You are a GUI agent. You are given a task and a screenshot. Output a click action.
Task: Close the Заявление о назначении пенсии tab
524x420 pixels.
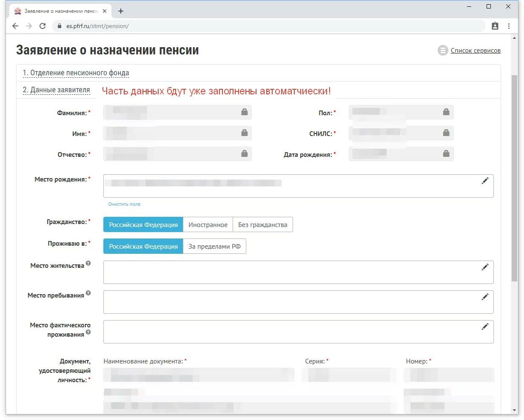pyautogui.click(x=105, y=11)
